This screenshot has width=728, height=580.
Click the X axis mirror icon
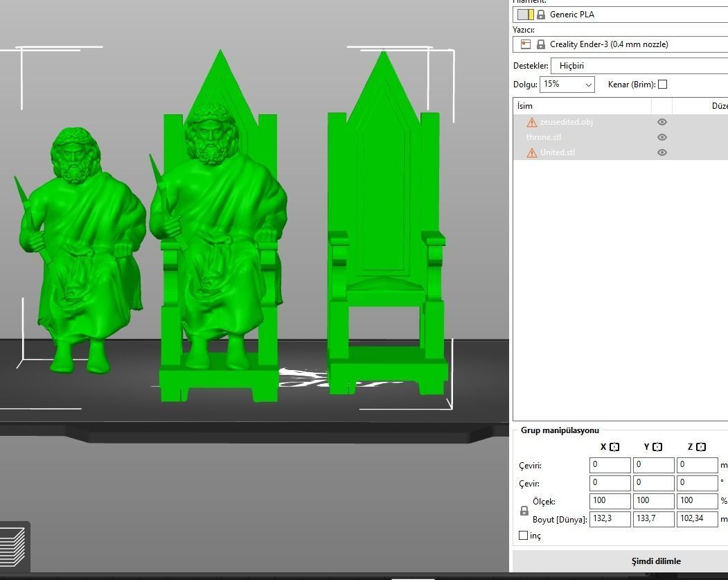click(x=614, y=447)
